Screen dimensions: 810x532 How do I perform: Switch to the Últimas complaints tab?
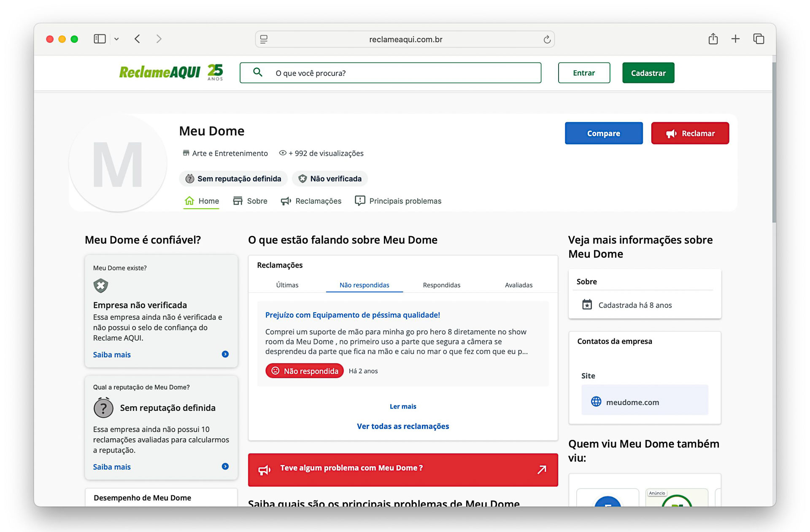click(x=287, y=285)
